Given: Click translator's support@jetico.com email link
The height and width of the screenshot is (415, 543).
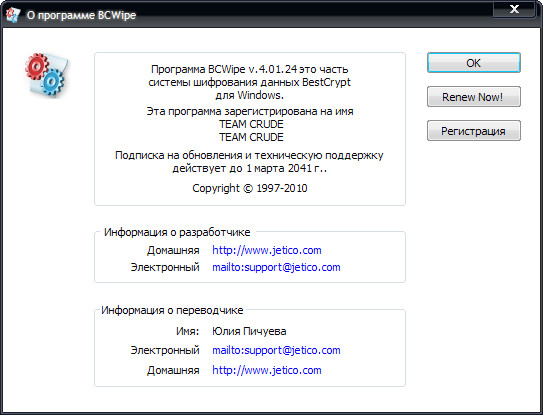Looking at the screenshot, I should coord(276,350).
